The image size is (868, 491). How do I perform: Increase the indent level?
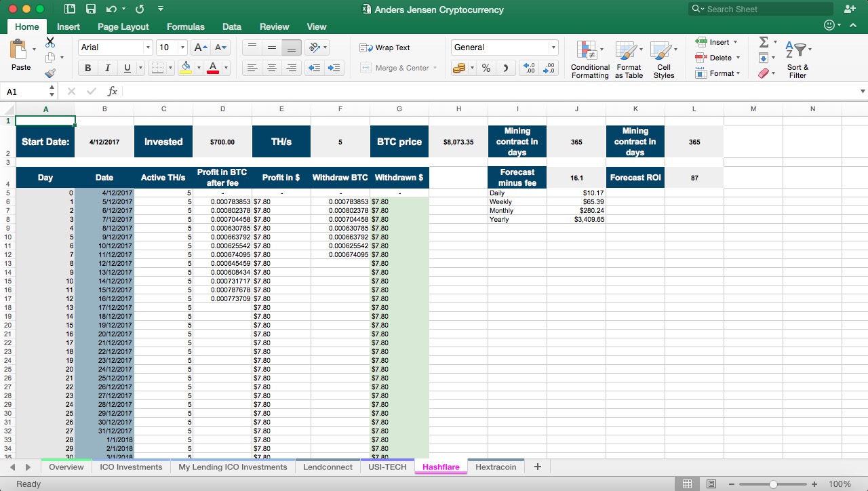[x=334, y=68]
